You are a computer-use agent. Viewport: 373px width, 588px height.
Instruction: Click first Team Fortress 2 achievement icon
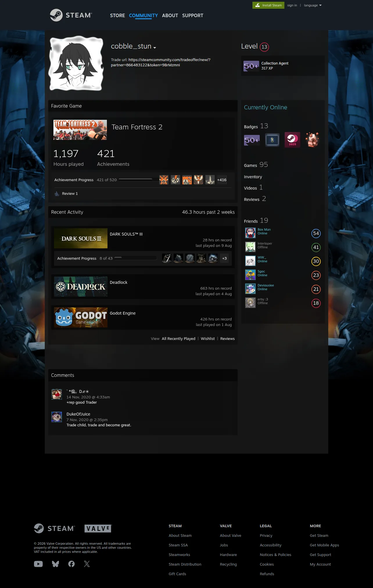point(164,180)
